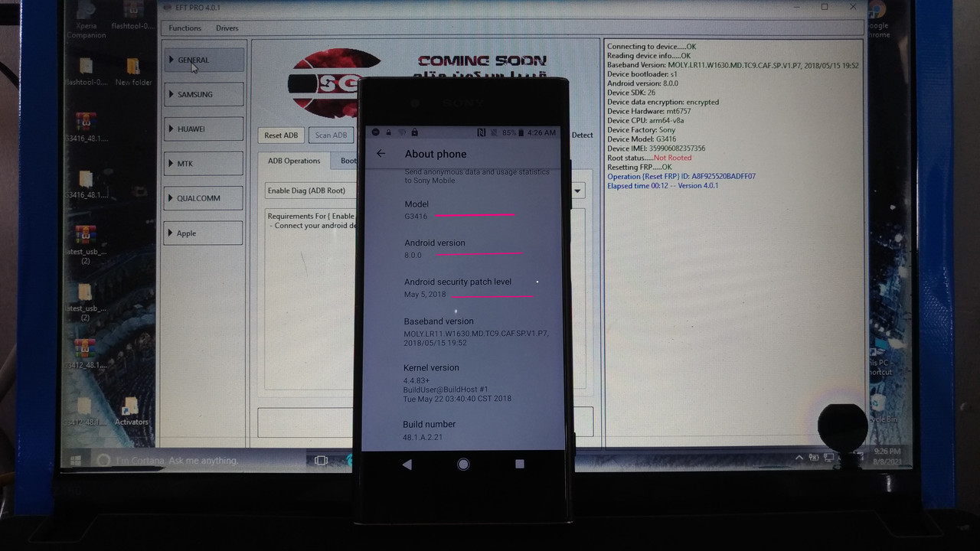The image size is (980, 551).
Task: Tap the Android back navigation button
Action: click(407, 465)
